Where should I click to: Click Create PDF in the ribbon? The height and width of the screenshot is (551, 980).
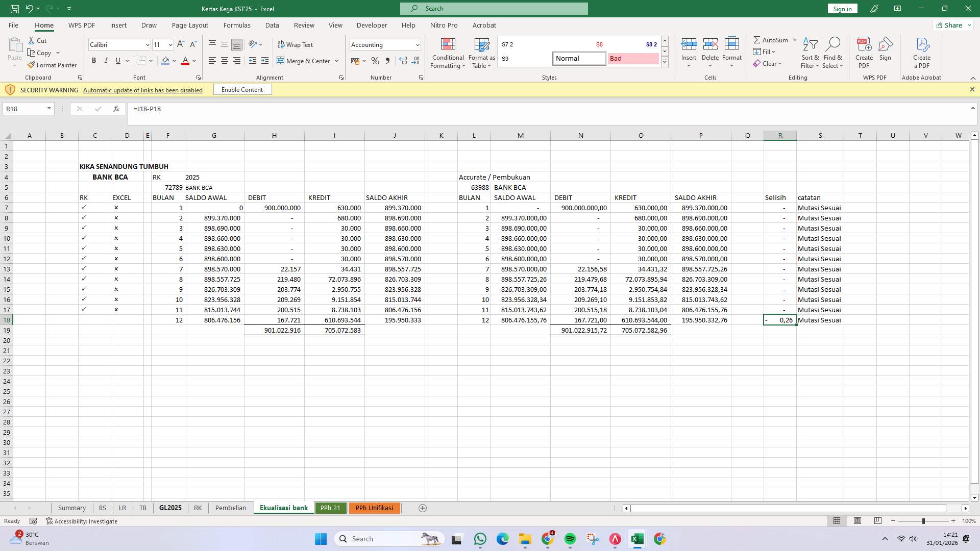click(x=864, y=51)
